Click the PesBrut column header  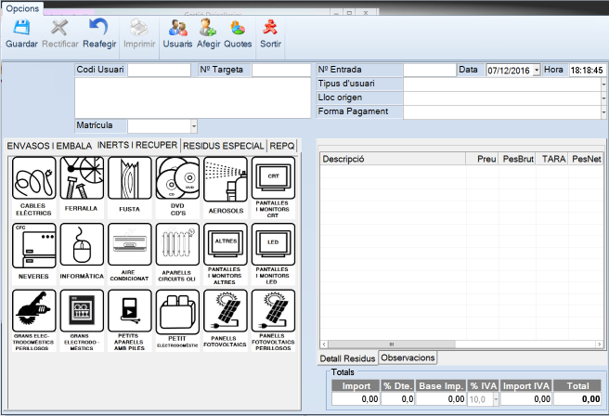[x=517, y=159]
